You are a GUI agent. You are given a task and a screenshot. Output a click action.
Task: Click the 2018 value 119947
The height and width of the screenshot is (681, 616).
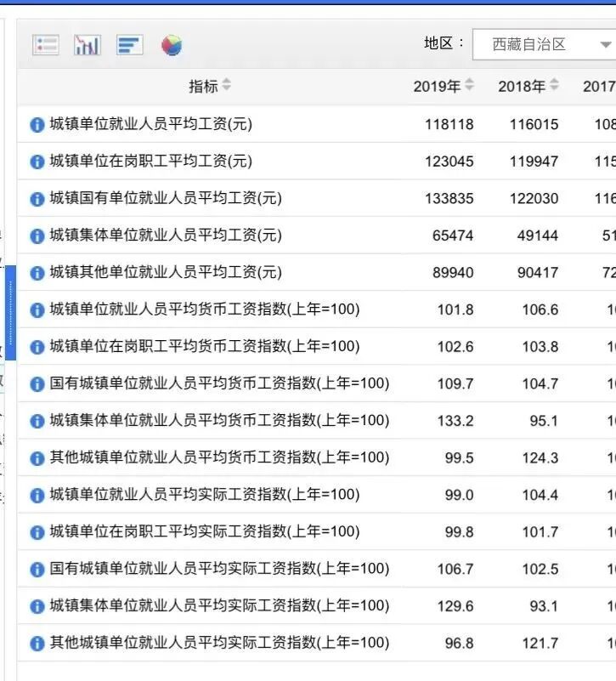tap(534, 162)
